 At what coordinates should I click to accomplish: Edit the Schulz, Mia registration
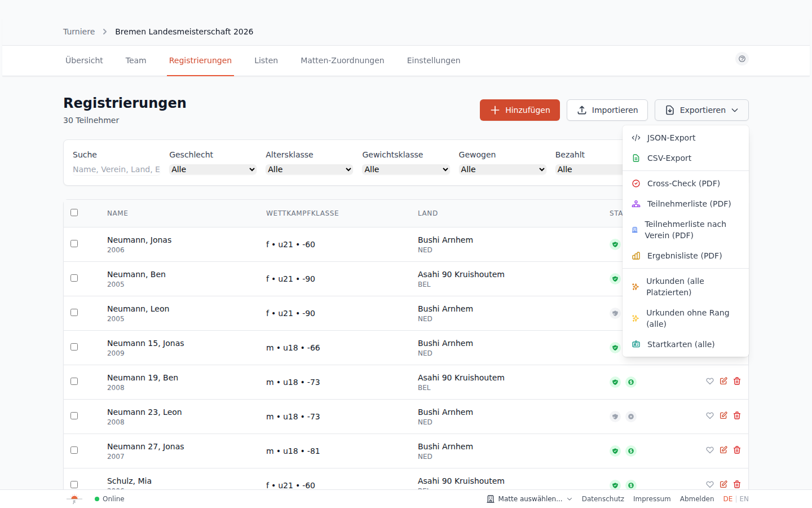tap(723, 484)
